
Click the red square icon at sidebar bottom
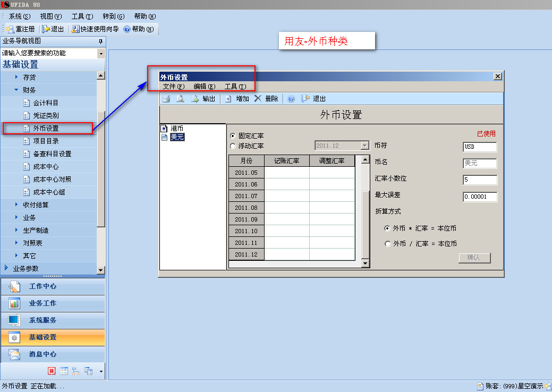click(x=52, y=371)
